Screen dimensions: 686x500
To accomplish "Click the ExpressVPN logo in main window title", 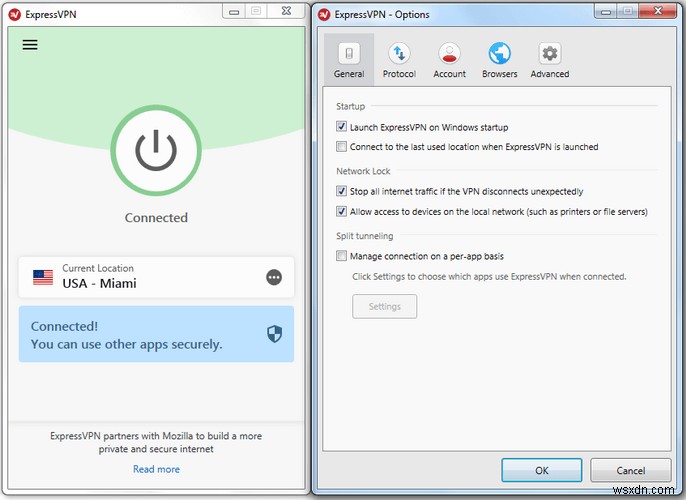I will [x=15, y=14].
